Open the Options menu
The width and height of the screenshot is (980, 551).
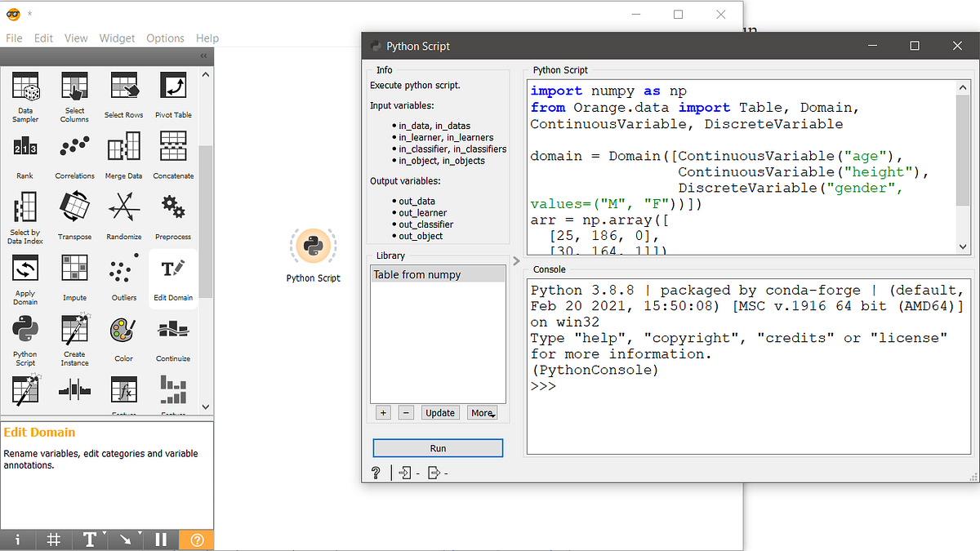click(x=165, y=38)
